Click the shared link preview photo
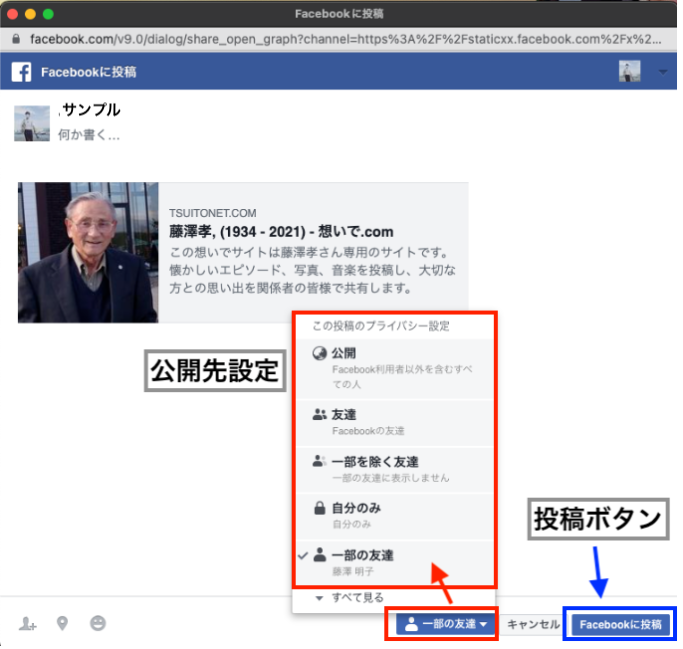Image resolution: width=683 pixels, height=649 pixels. [x=88, y=253]
